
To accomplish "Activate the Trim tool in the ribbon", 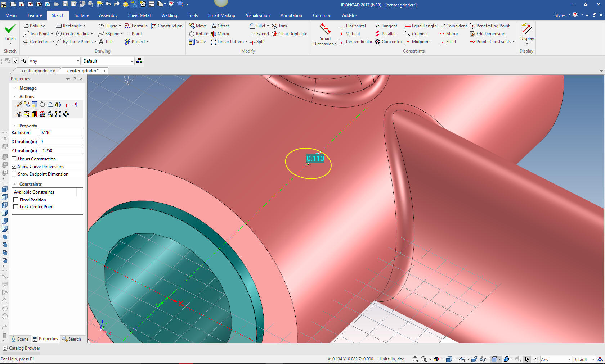I will pyautogui.click(x=279, y=26).
